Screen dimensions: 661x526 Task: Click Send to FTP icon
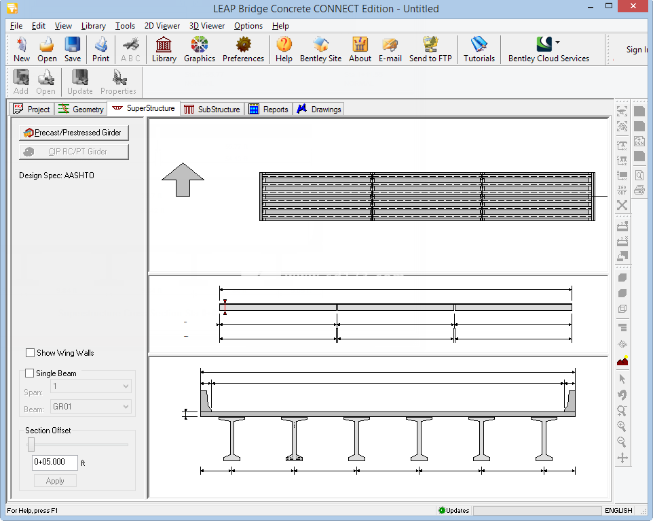pos(430,49)
